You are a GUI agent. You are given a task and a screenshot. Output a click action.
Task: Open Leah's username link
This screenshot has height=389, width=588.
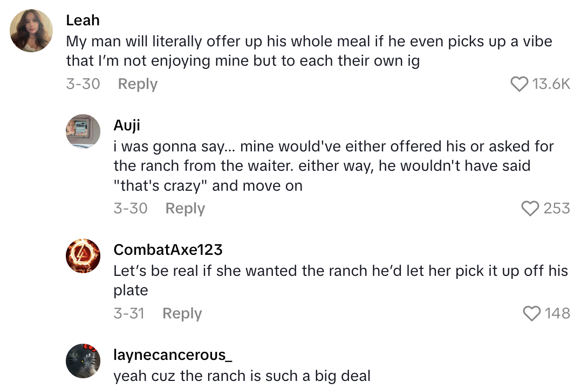click(83, 20)
